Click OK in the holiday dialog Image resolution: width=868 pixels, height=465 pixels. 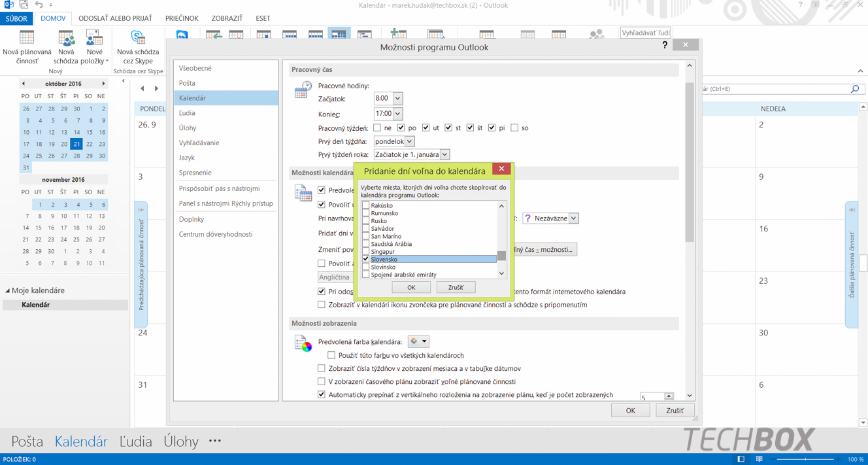point(411,287)
